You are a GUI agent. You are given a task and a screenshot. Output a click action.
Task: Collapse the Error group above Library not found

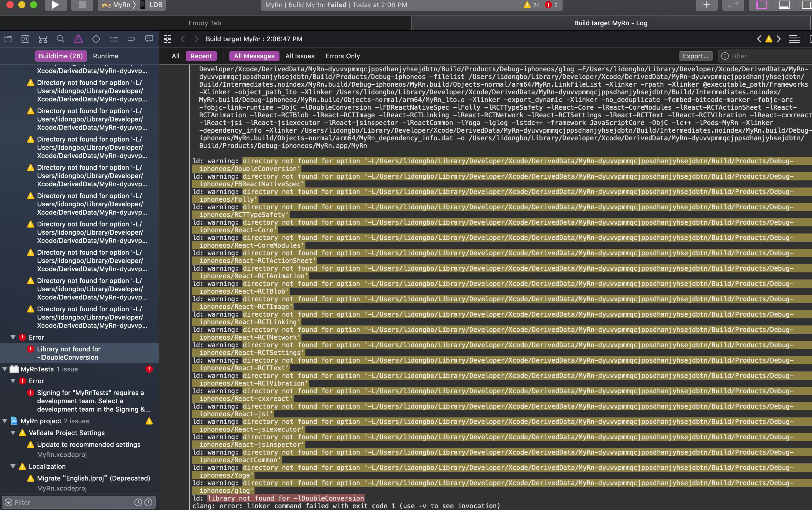(x=13, y=338)
